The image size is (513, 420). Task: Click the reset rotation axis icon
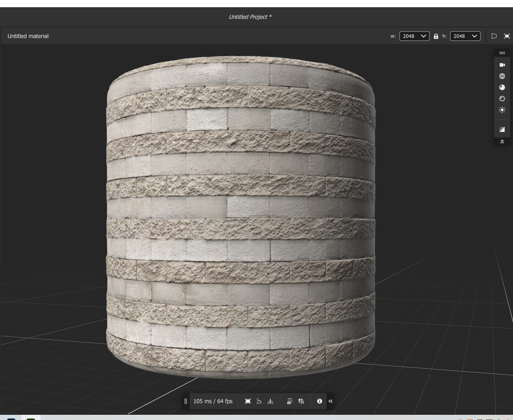pyautogui.click(x=259, y=401)
